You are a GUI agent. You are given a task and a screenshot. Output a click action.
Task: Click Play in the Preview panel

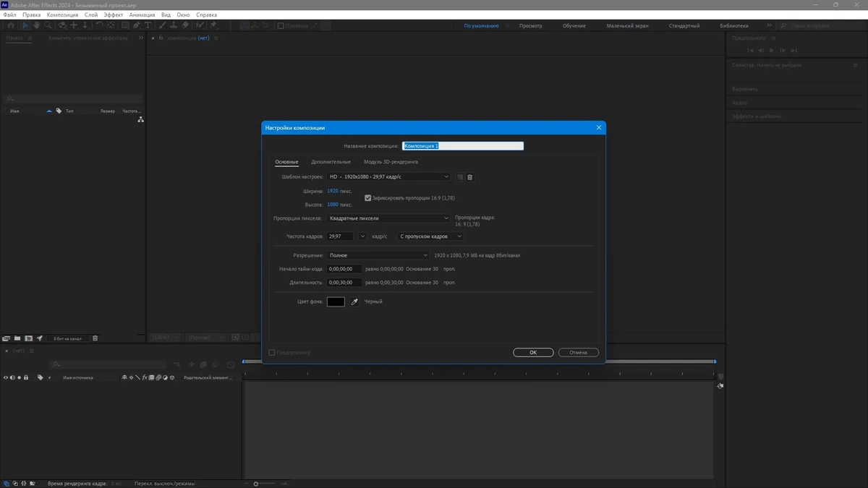pos(772,50)
